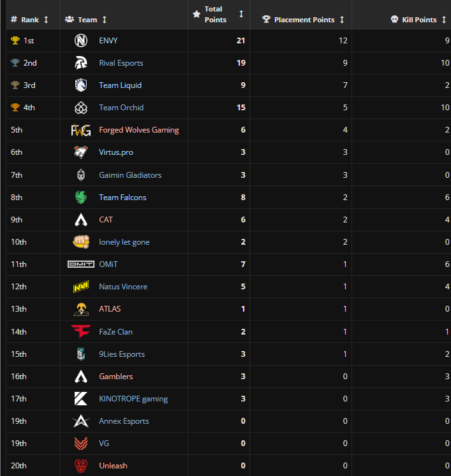
Task: Click the Unleash red beast logo
Action: pyautogui.click(x=81, y=466)
